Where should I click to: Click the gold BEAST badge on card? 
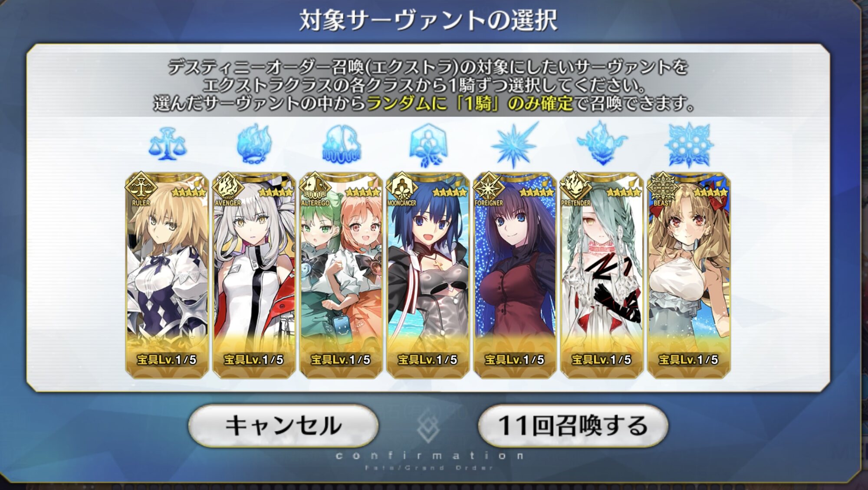tap(663, 190)
